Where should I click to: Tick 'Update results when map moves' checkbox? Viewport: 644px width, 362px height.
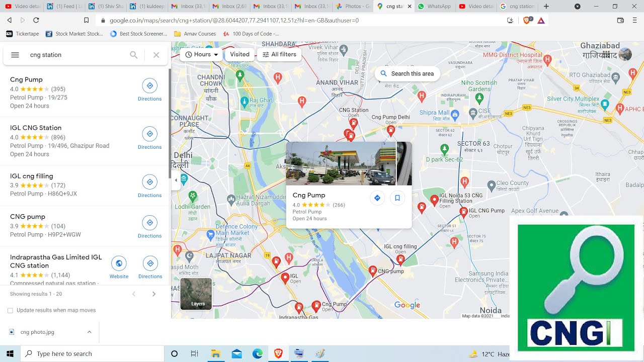(x=10, y=311)
